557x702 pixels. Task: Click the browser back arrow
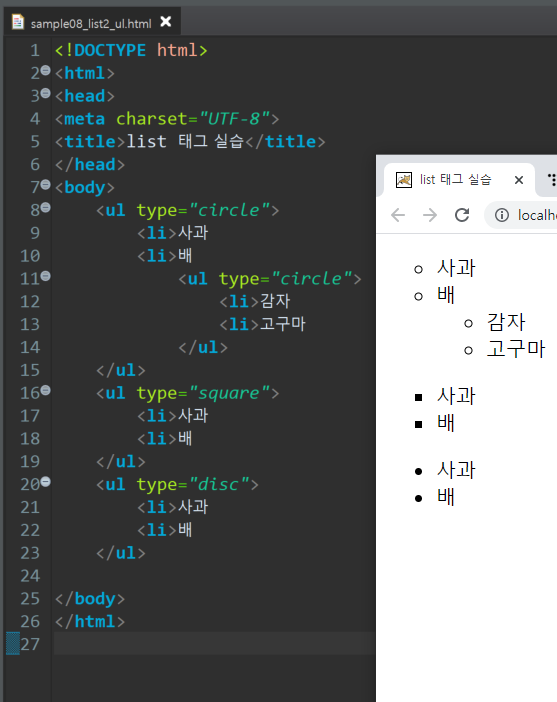[398, 215]
